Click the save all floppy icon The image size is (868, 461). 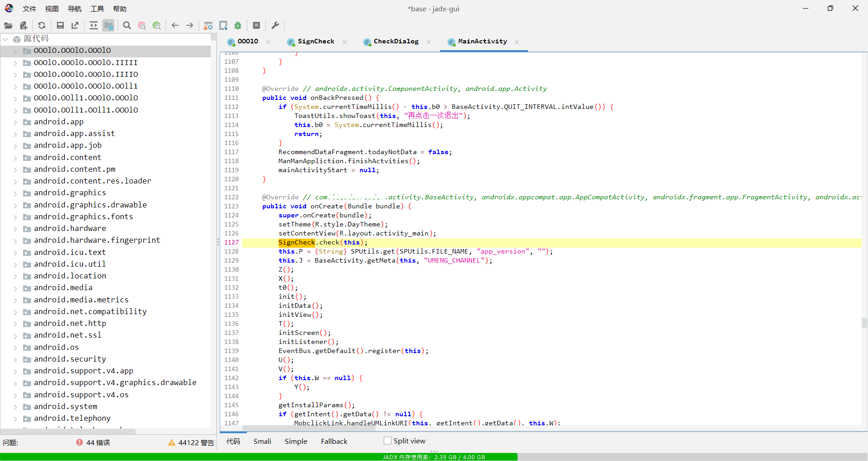60,26
